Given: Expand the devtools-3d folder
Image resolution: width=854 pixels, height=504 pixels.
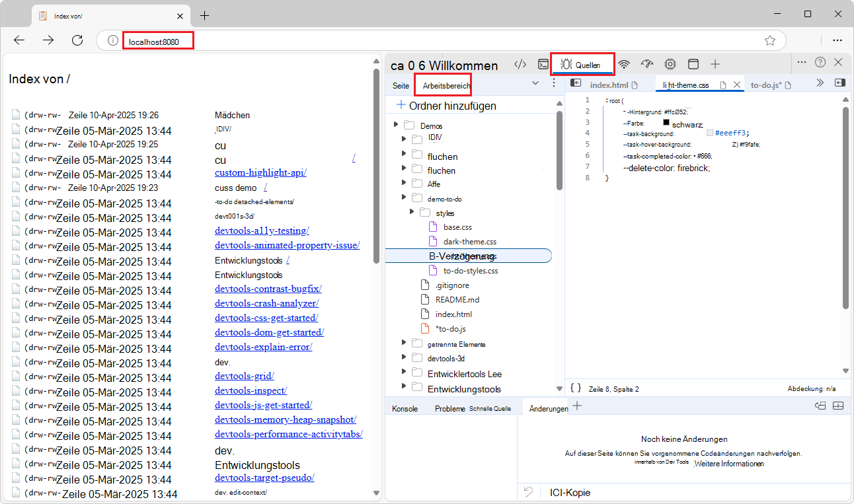Looking at the screenshot, I should 404,358.
